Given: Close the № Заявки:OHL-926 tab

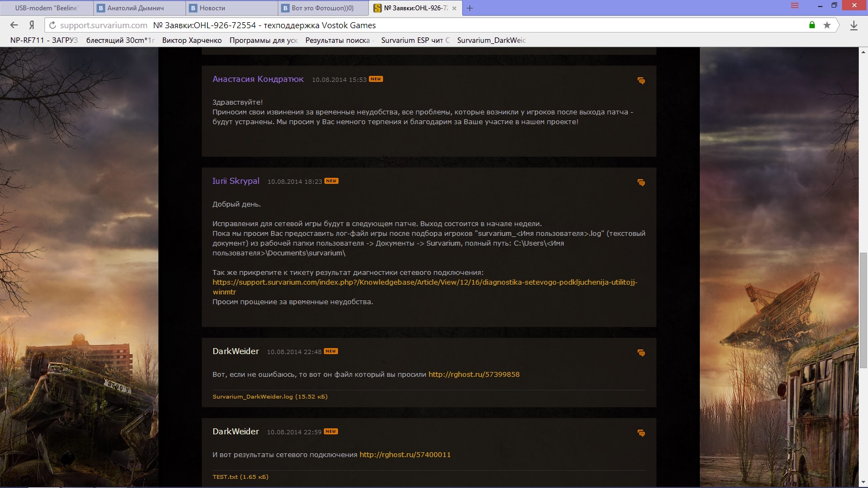Looking at the screenshot, I should coord(454,8).
